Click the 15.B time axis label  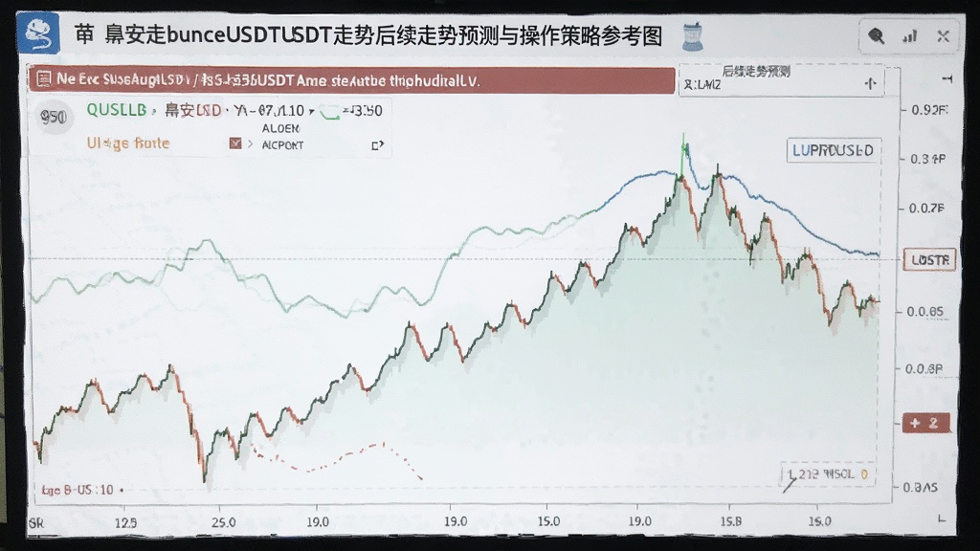(x=730, y=521)
